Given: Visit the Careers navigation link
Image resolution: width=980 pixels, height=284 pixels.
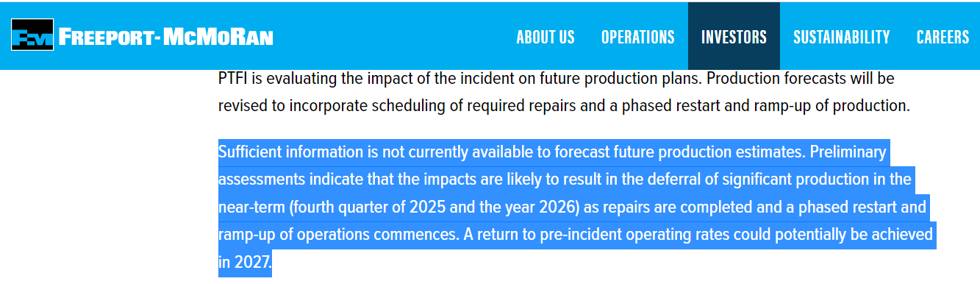Looking at the screenshot, I should (x=943, y=37).
